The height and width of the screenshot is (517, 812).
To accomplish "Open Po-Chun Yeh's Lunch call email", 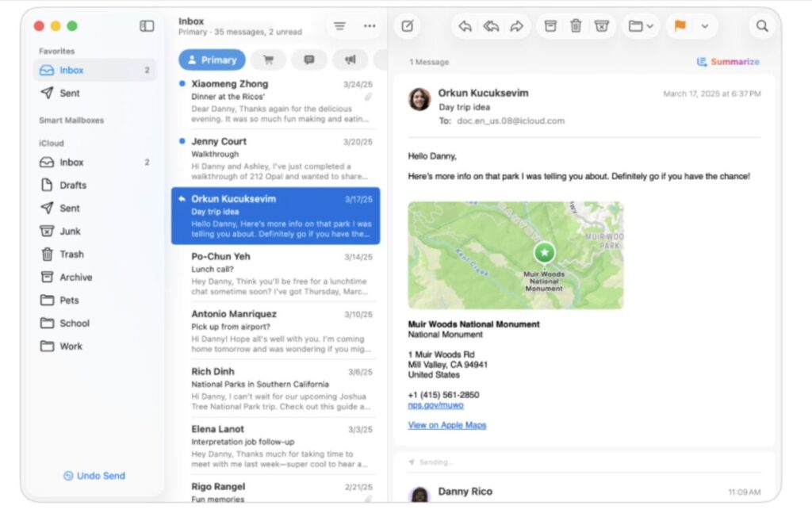I will pyautogui.click(x=275, y=274).
